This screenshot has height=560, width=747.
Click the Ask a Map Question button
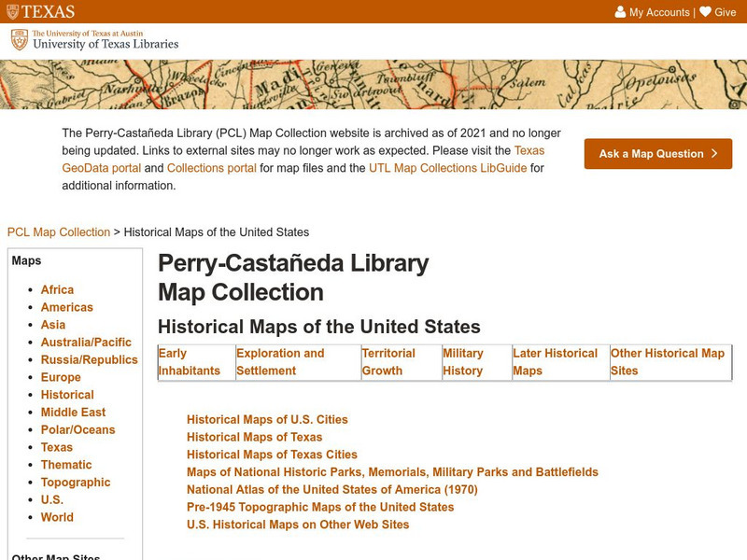coord(656,154)
